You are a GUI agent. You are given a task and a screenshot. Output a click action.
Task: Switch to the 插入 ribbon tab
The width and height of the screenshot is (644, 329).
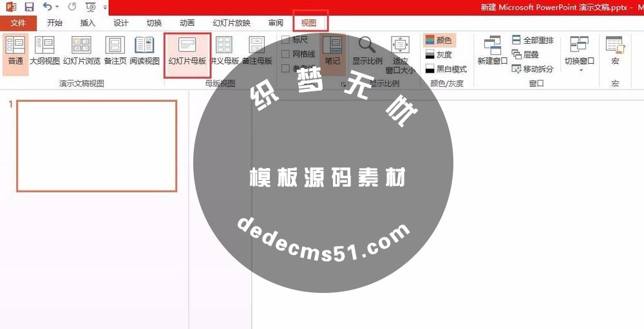click(88, 23)
